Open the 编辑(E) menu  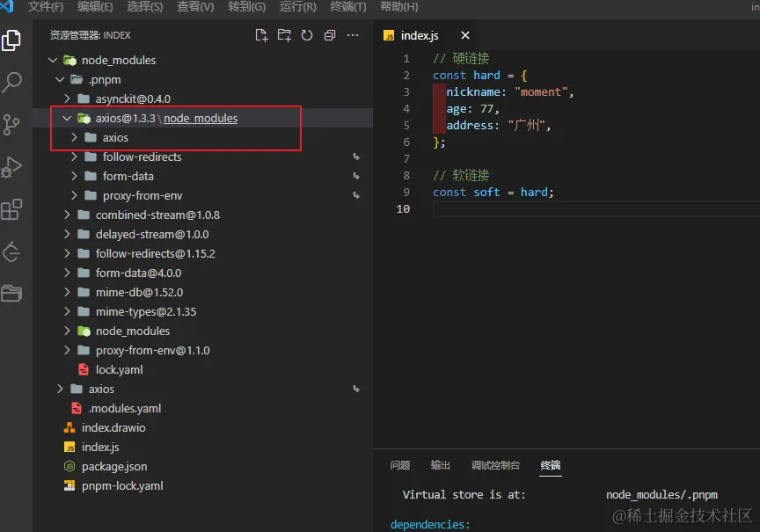pyautogui.click(x=95, y=7)
